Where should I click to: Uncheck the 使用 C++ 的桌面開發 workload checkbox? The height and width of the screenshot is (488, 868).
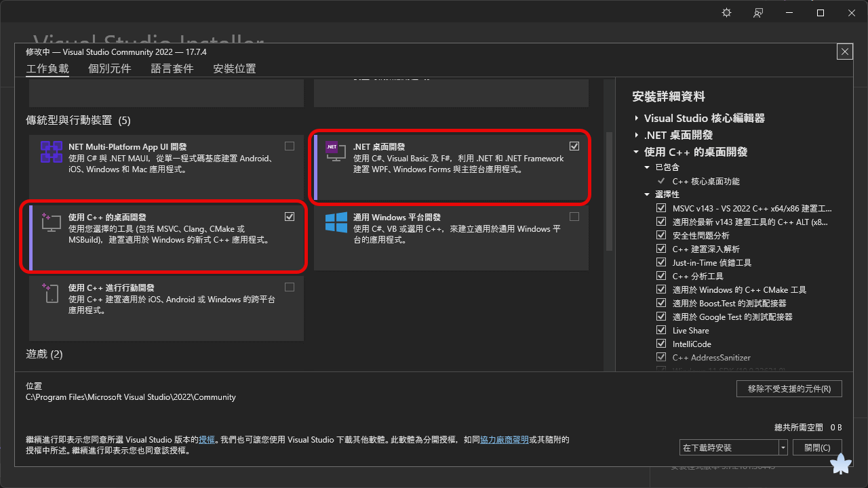point(290,217)
